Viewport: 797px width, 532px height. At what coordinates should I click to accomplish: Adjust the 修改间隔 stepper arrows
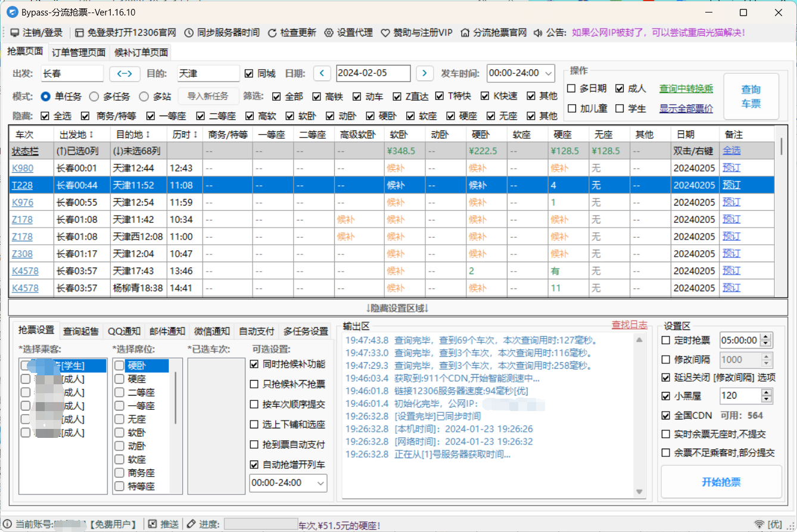coord(766,359)
